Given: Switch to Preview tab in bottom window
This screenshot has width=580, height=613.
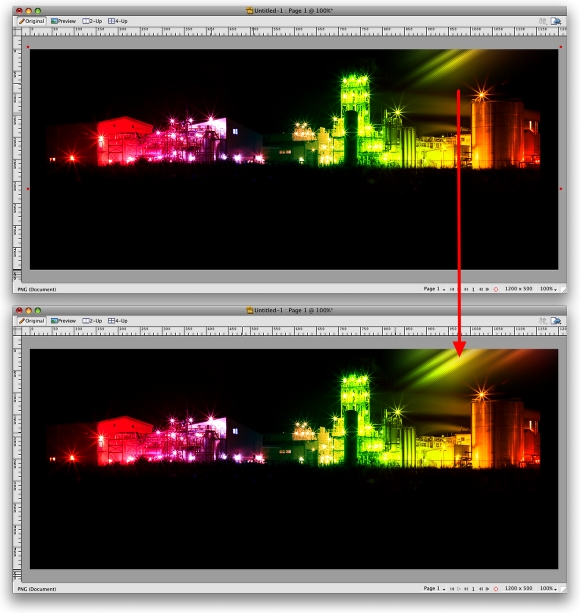Looking at the screenshot, I should [x=63, y=321].
